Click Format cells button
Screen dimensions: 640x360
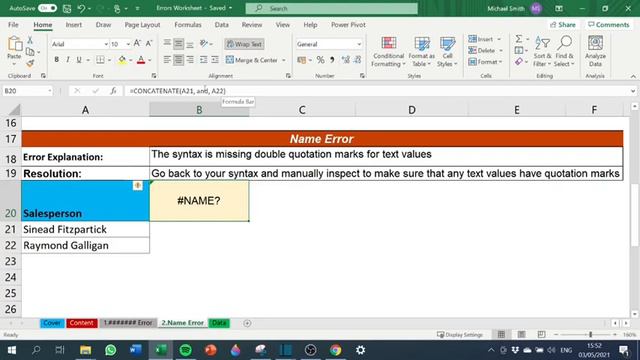pos(485,62)
